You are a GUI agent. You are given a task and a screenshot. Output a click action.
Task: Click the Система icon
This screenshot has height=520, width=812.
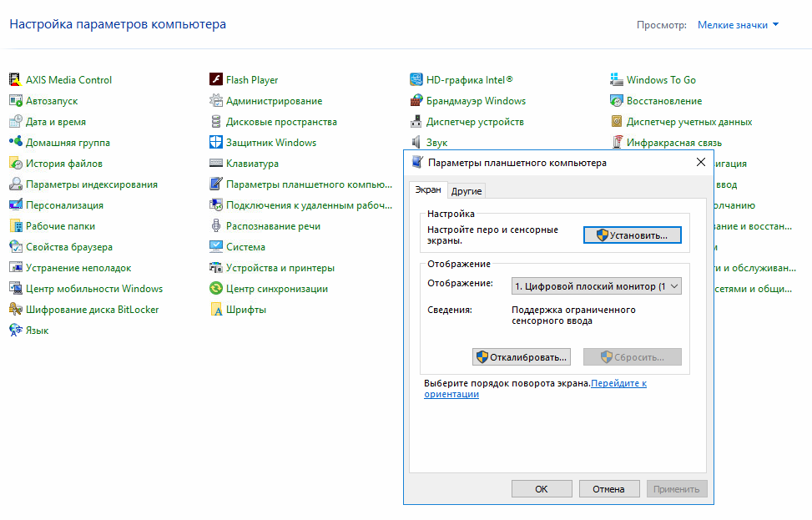(x=215, y=246)
